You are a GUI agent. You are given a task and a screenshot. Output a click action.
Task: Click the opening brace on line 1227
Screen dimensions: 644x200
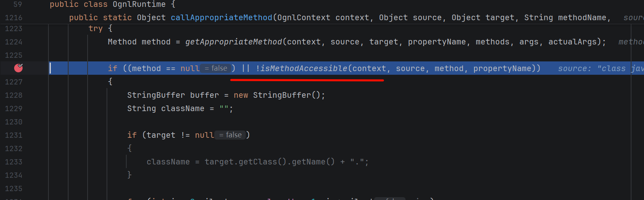click(x=110, y=81)
